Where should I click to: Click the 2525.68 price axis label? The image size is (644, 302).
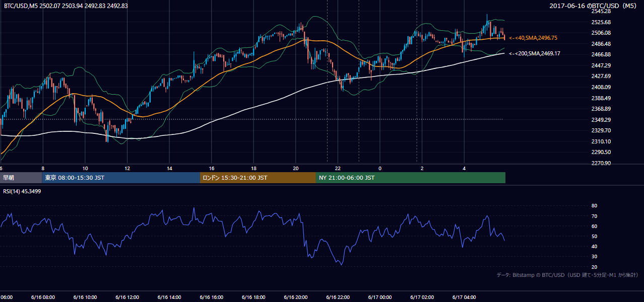click(601, 22)
